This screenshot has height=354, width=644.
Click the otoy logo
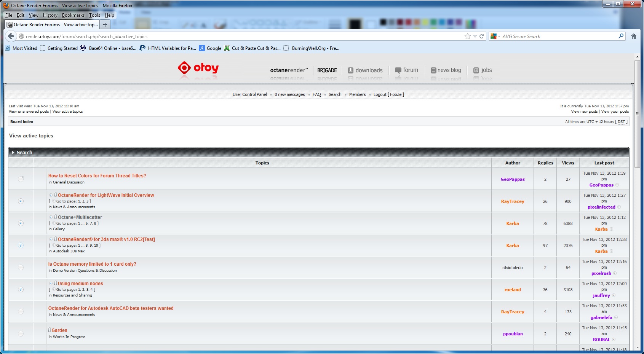198,68
